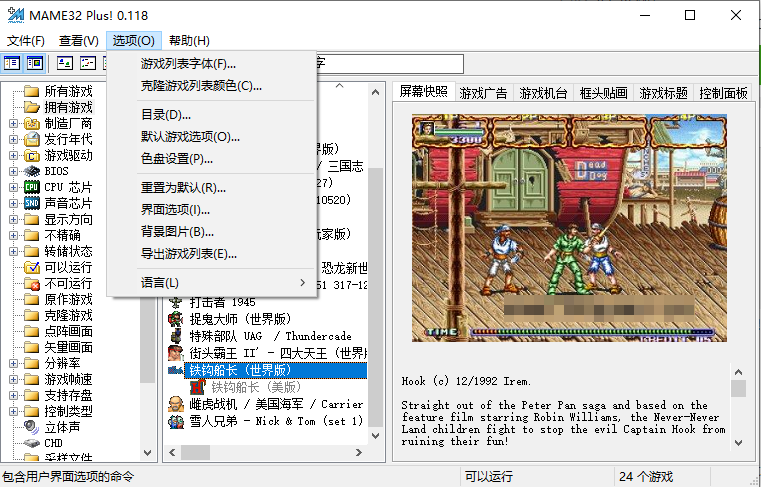761x487 pixels.
Task: Select the 原作游戏 folder in tree
Action: (68, 300)
